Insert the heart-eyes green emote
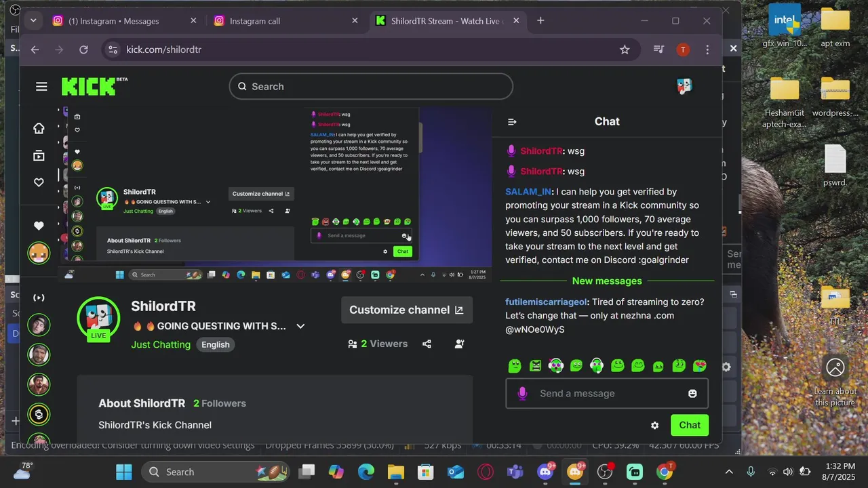Viewport: 868px width, 488px height. tap(700, 366)
